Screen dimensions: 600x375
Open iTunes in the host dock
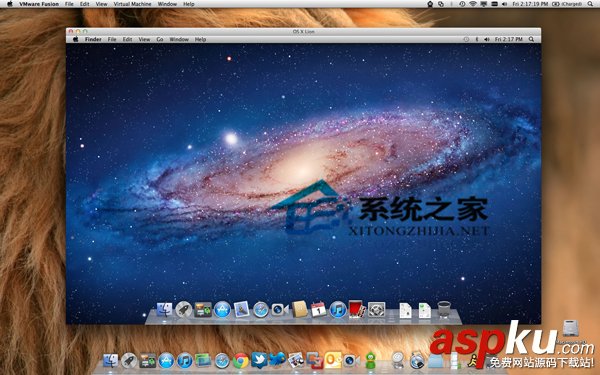point(185,361)
